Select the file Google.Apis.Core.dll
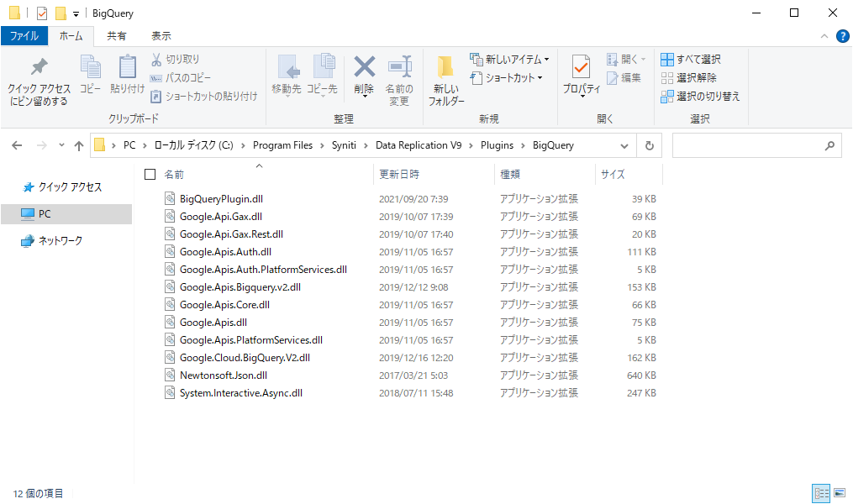This screenshot has height=504, width=853. click(224, 305)
